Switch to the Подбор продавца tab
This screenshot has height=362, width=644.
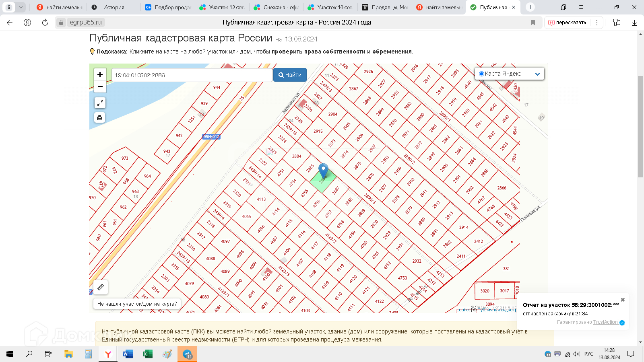click(x=168, y=7)
